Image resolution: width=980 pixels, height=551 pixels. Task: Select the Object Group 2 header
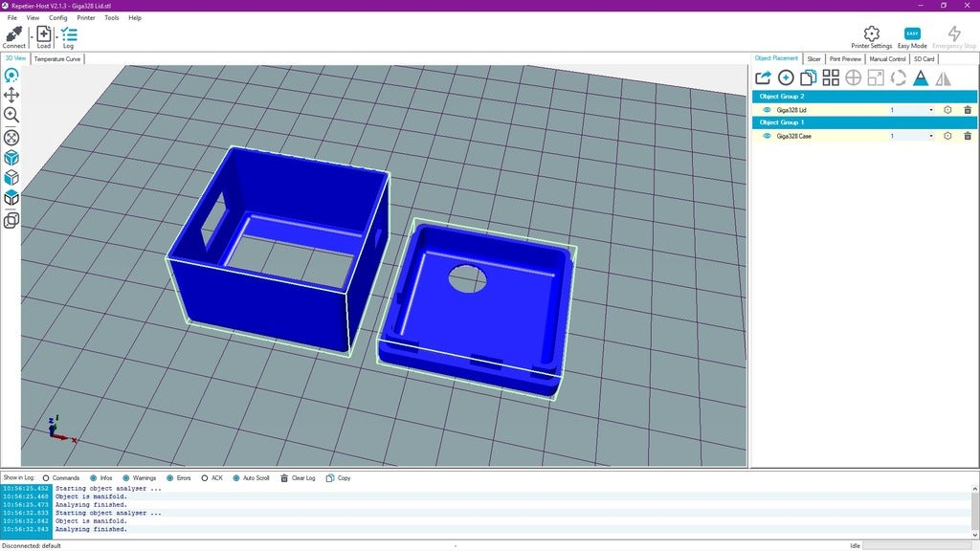[864, 97]
